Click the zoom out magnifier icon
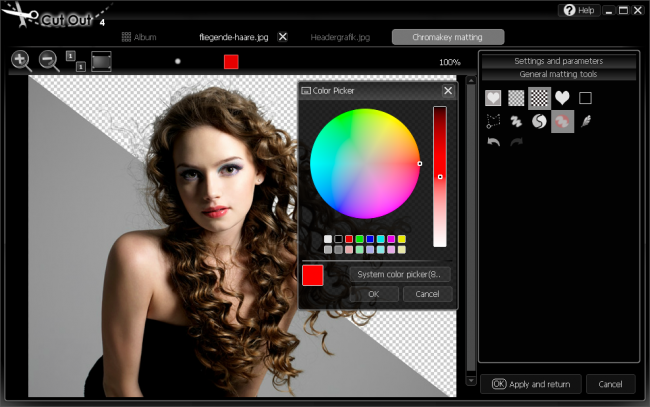 (x=49, y=61)
